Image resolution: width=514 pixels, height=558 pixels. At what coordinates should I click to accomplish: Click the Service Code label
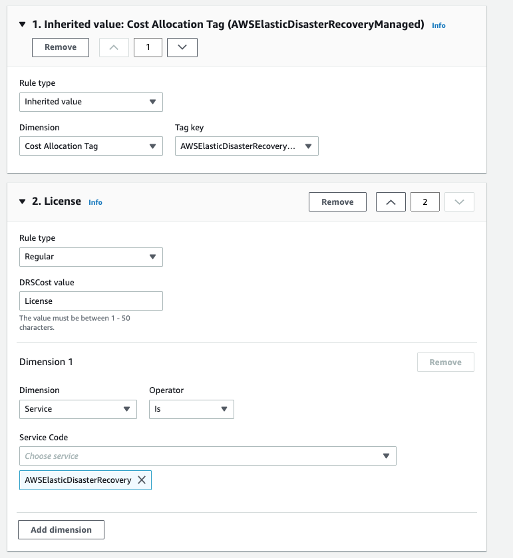pyautogui.click(x=43, y=437)
